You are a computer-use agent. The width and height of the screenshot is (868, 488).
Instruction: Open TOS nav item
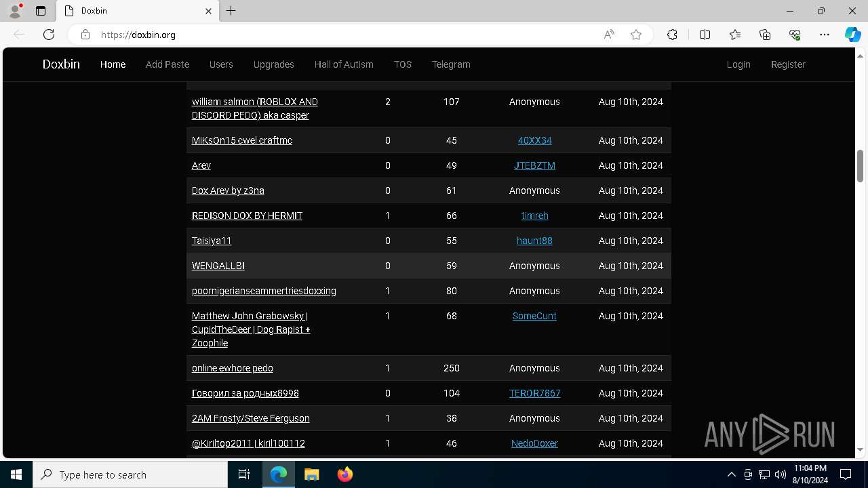pyautogui.click(x=403, y=64)
